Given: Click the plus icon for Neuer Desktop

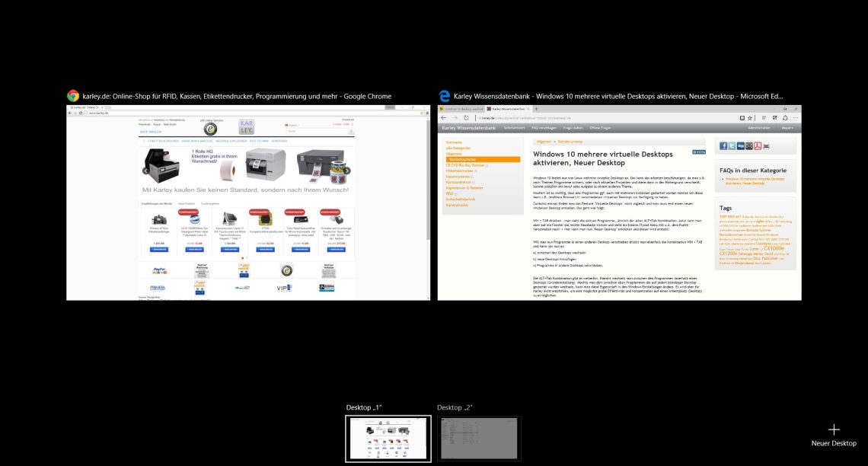Looking at the screenshot, I should coord(834,429).
